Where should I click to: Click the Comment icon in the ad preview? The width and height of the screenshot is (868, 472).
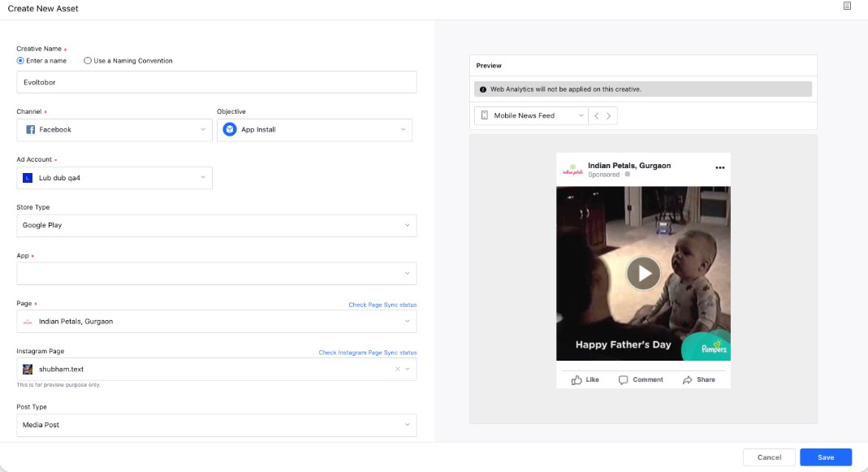[x=622, y=379]
